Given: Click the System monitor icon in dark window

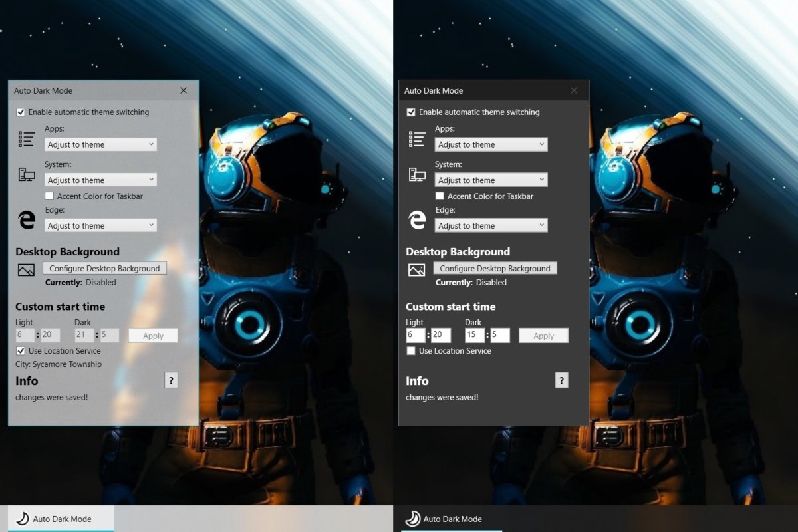Looking at the screenshot, I should pos(417,174).
